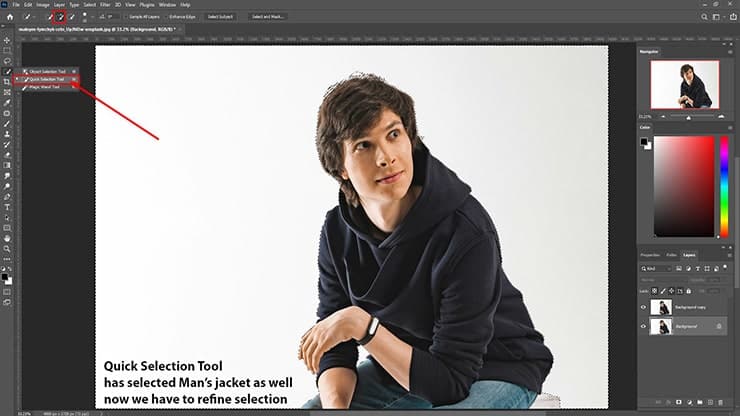The height and width of the screenshot is (416, 740).
Task: Click Add to selection brush icon
Action: tap(59, 17)
